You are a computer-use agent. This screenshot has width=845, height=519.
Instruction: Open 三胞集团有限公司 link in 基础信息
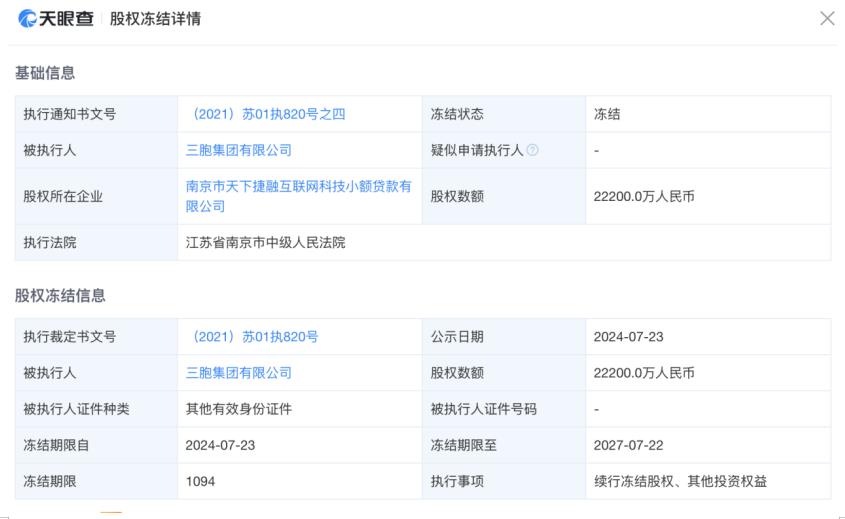239,150
